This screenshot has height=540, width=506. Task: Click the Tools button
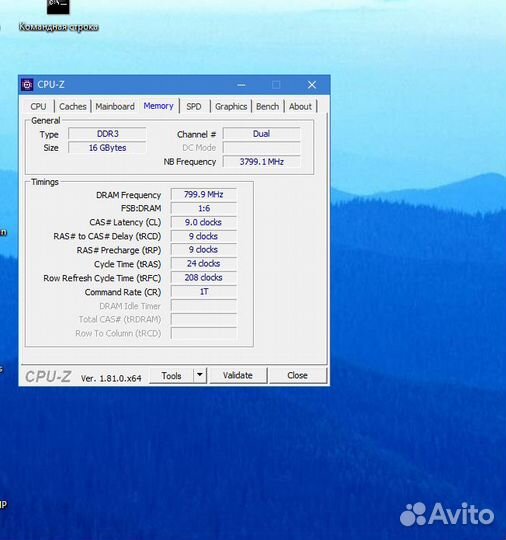click(x=172, y=376)
